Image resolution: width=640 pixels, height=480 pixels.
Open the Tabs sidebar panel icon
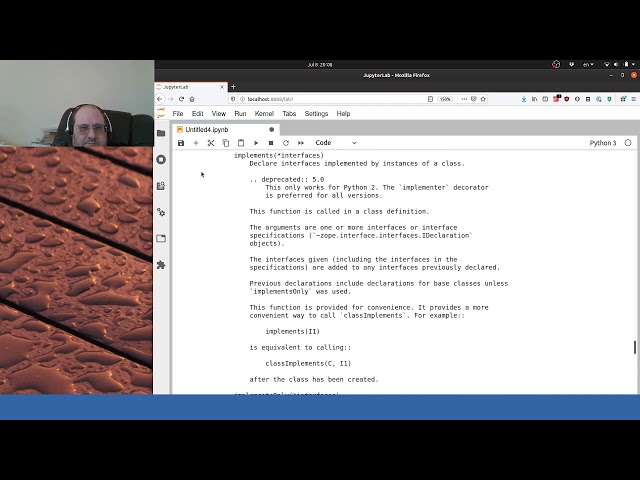pos(161,238)
